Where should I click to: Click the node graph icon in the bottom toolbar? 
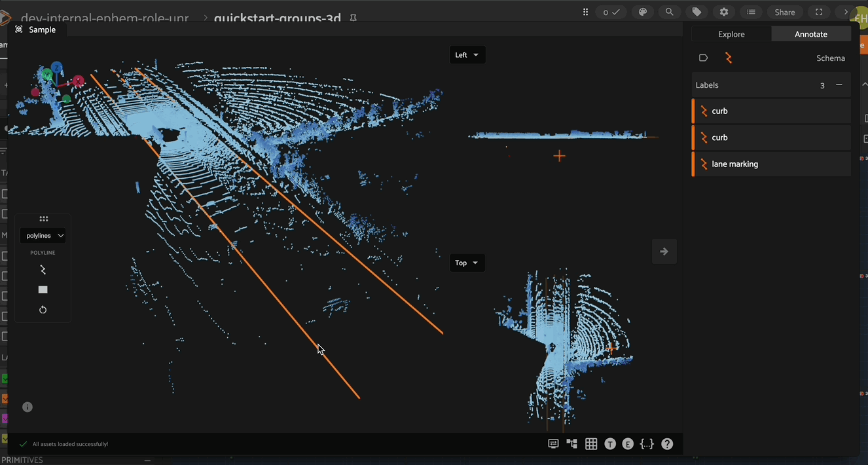tap(571, 443)
